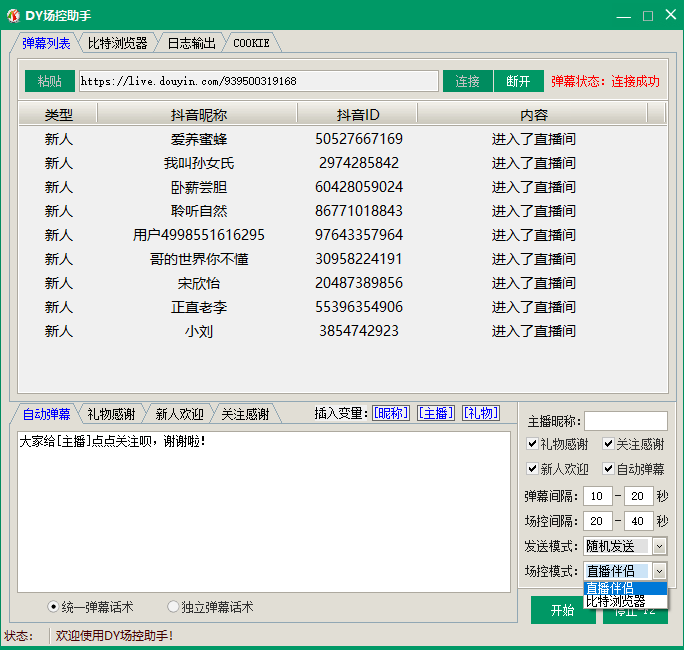The width and height of the screenshot is (684, 650).
Task: Insert the [主播] variable
Action: [x=435, y=413]
